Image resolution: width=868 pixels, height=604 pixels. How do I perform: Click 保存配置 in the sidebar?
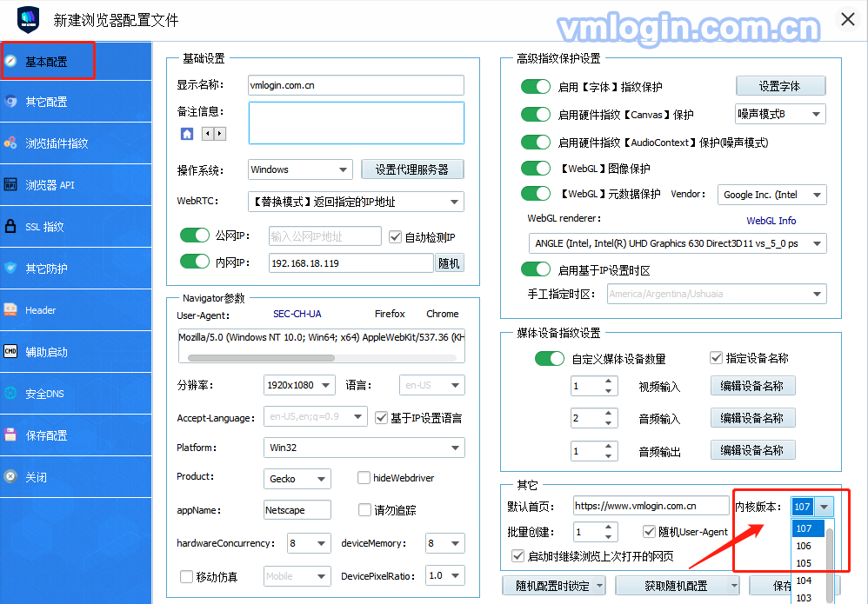76,435
